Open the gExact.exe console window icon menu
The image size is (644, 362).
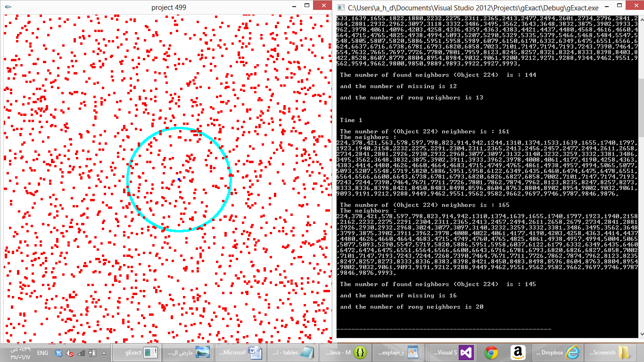click(341, 8)
